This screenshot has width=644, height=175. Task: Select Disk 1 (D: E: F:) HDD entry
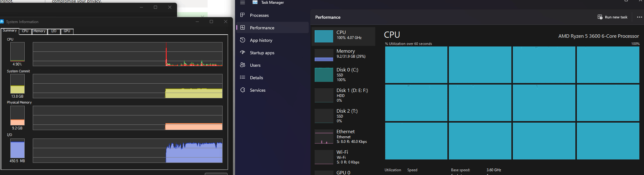click(x=343, y=95)
